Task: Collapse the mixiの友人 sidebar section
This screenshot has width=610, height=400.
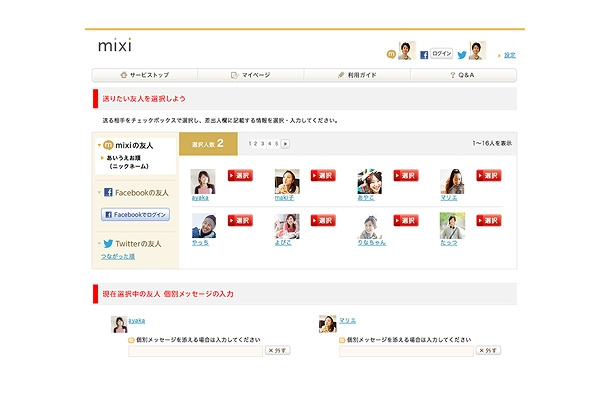Action: coord(99,146)
